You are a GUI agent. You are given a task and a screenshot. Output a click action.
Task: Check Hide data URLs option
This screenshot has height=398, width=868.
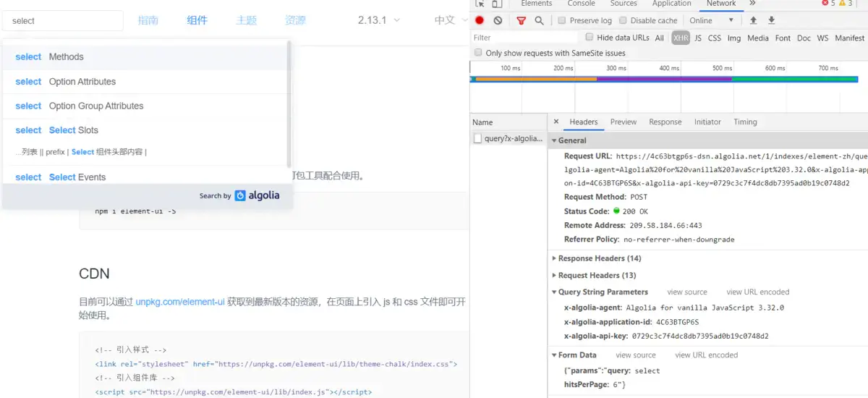[590, 37]
